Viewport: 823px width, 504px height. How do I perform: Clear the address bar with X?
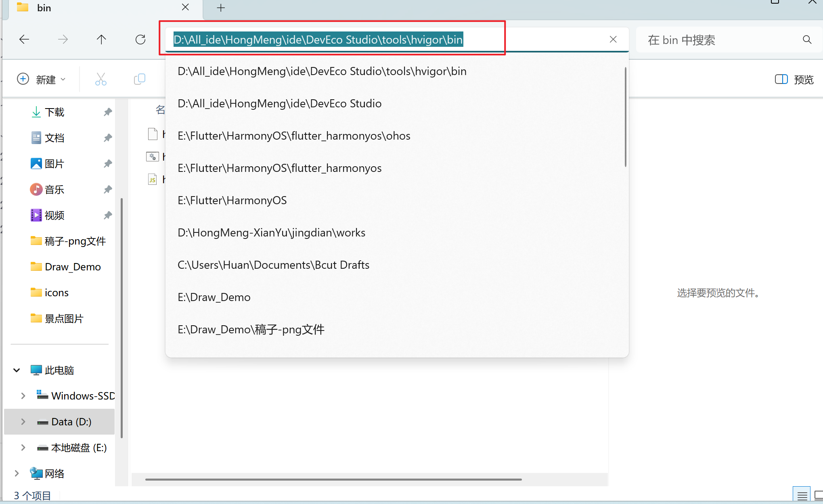(613, 40)
